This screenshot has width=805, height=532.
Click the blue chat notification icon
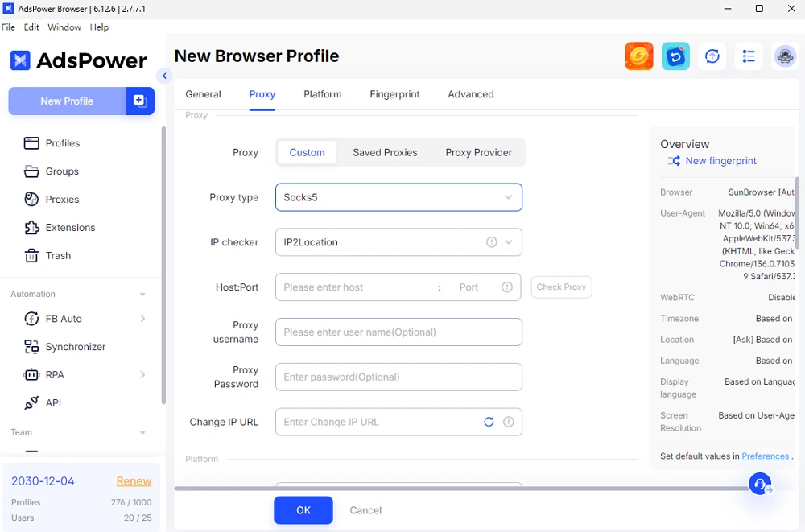[x=675, y=56]
